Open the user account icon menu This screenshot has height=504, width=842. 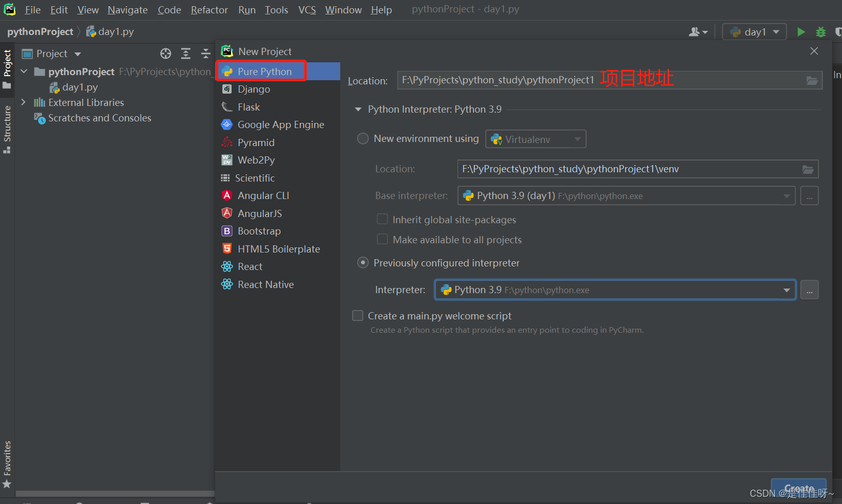pyautogui.click(x=698, y=32)
